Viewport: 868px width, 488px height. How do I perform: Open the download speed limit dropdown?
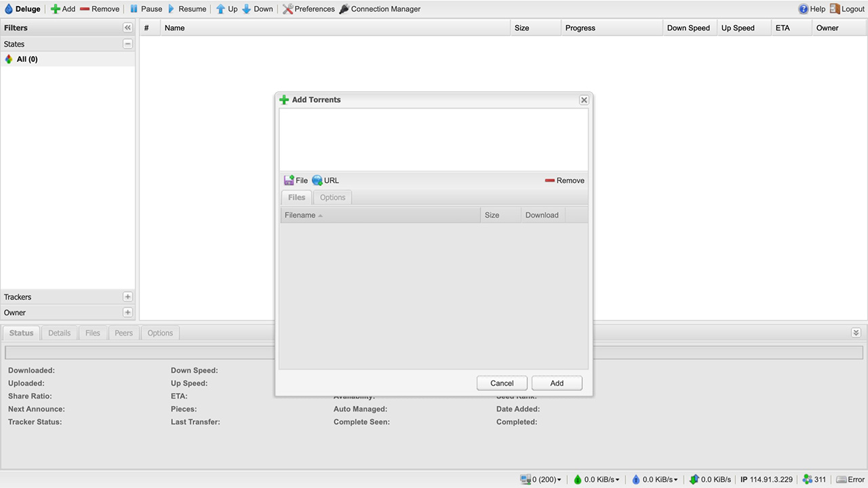click(597, 479)
